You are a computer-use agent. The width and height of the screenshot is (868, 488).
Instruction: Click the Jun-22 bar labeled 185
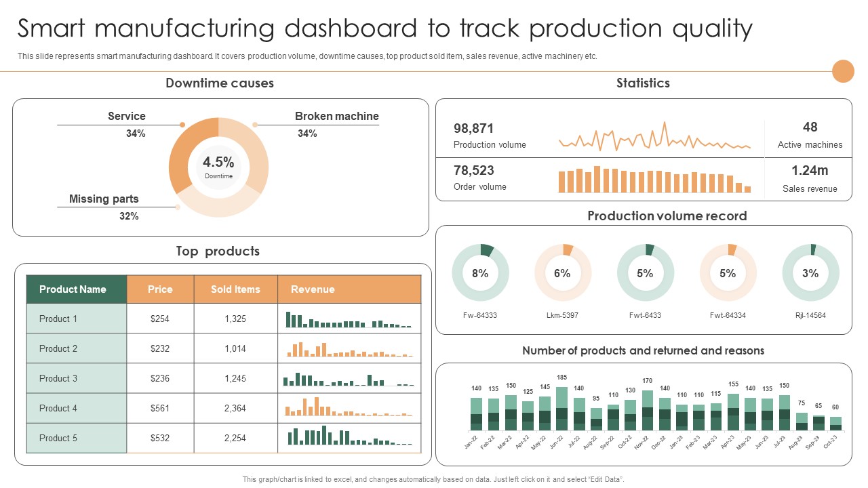pos(561,409)
